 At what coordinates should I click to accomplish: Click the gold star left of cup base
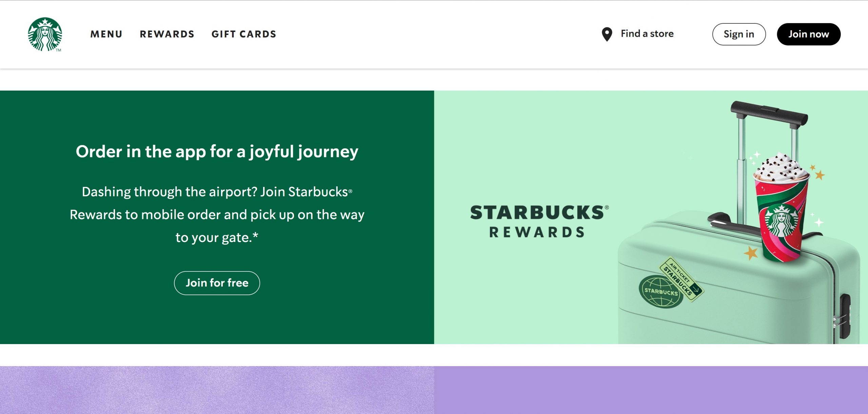click(751, 253)
